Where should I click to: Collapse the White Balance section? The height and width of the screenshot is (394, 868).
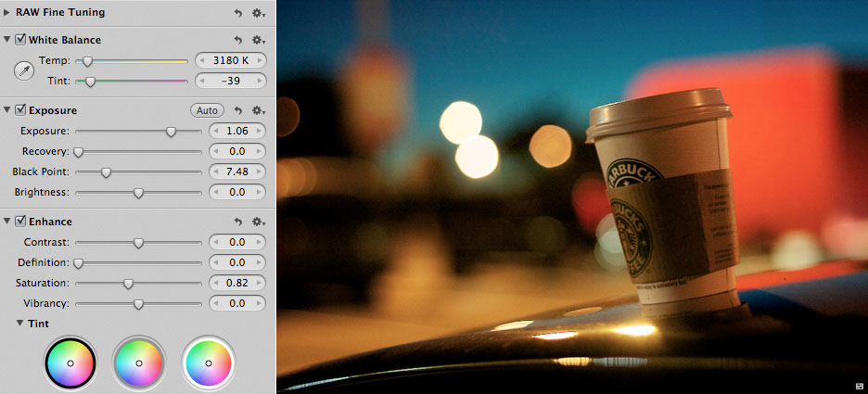click(6, 39)
